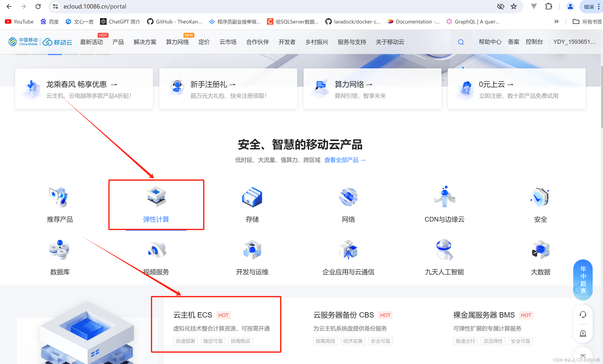This screenshot has height=364, width=603.
Task: Click the headset customer service icon
Action: coord(583,314)
